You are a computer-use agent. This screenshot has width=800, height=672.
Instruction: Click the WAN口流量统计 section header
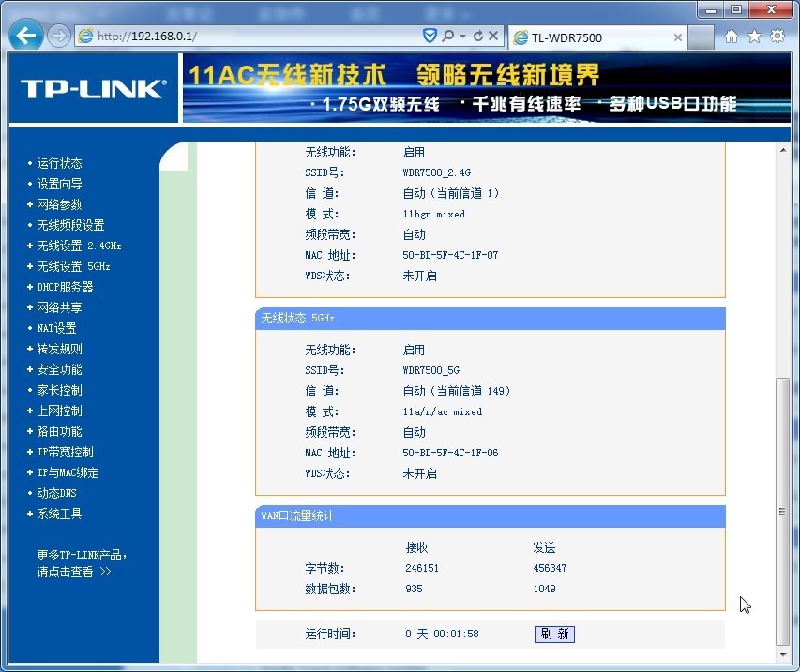pos(491,516)
